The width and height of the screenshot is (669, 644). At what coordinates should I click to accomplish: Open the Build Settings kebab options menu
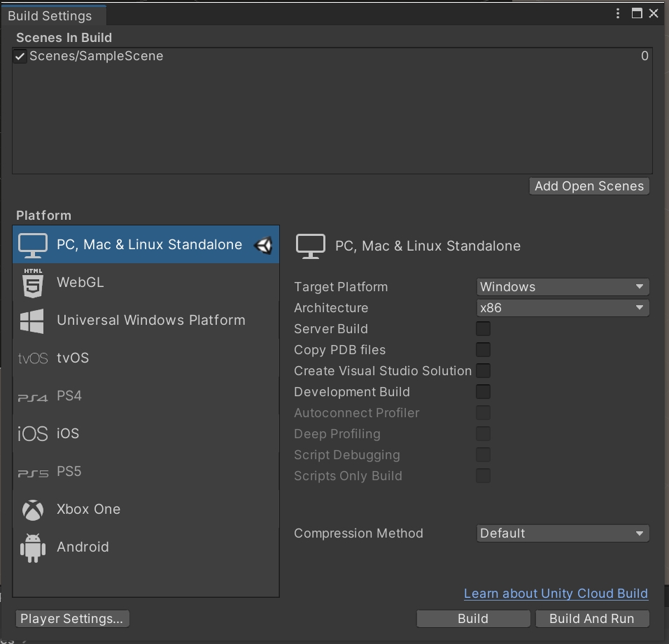pos(618,13)
